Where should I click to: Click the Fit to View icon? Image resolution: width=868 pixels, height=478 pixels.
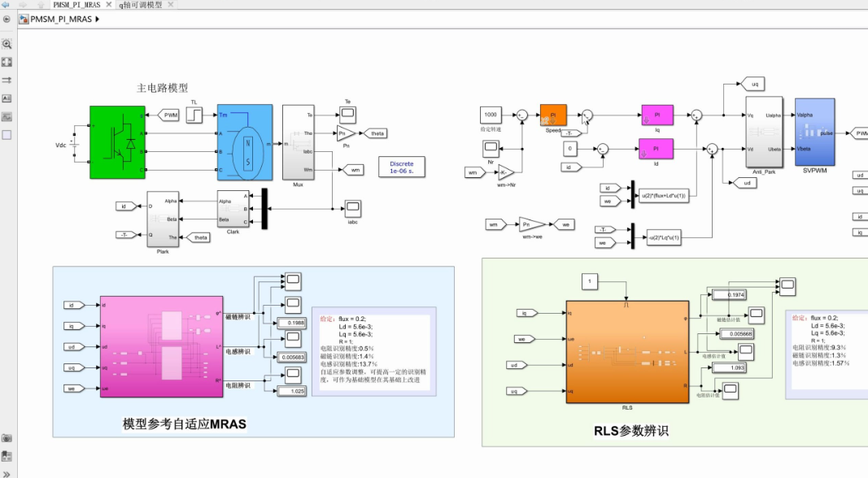[7, 62]
